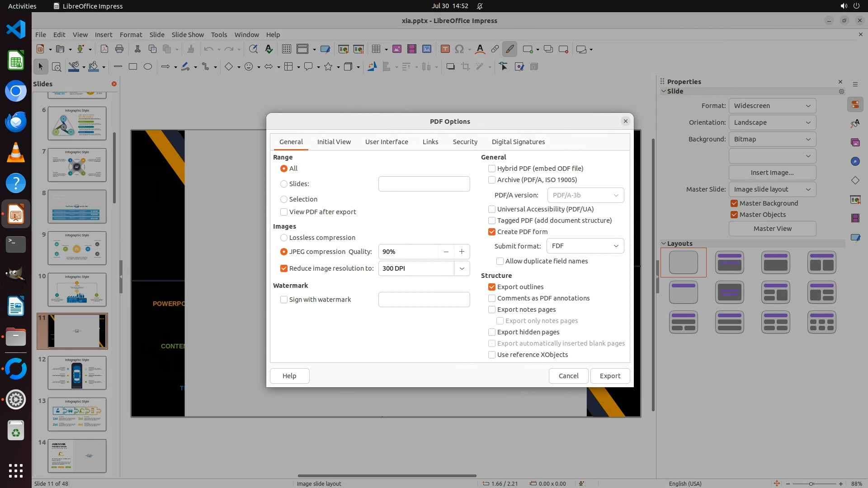868x488 pixels.
Task: Click the Export button
Action: 610,376
